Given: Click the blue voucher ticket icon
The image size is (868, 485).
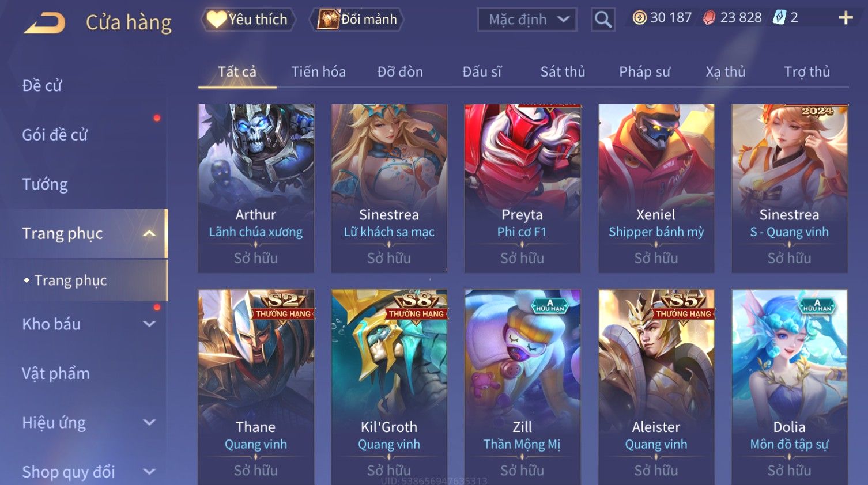Looking at the screenshot, I should (779, 18).
